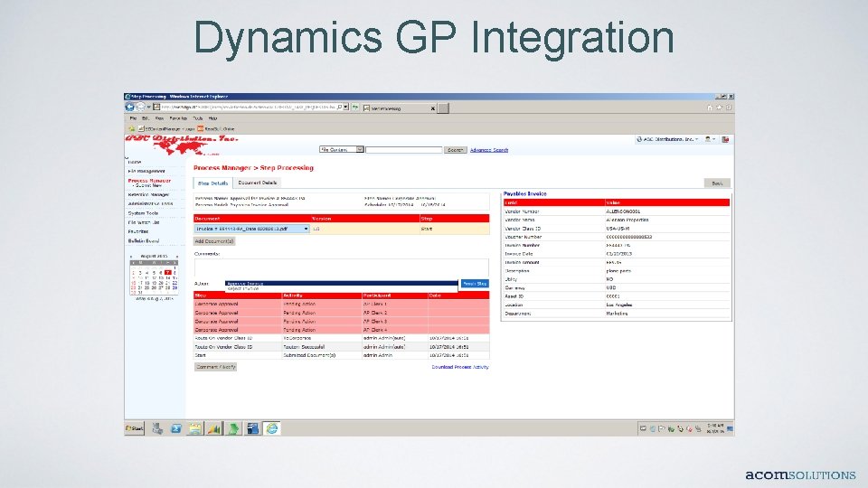The height and width of the screenshot is (488, 868).
Task: Click the Internet Explorer Home icon
Action: pyautogui.click(x=710, y=108)
